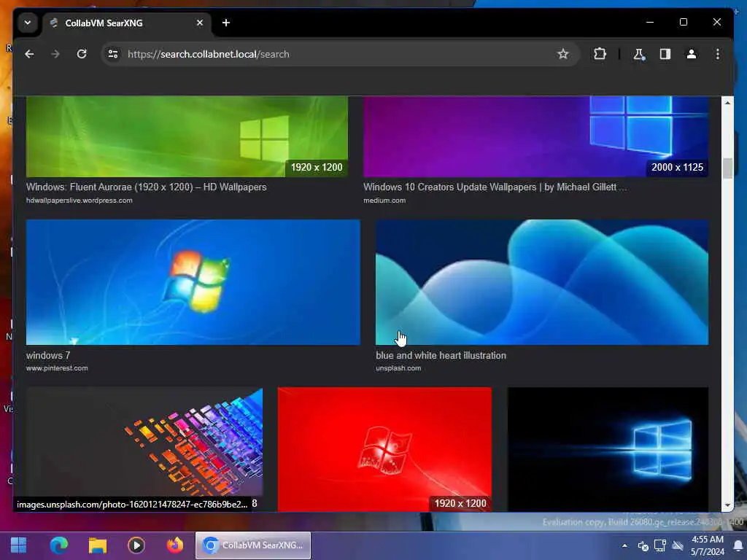The height and width of the screenshot is (560, 747).
Task: Open the purple Windows 10 Creators wallpaper
Action: (535, 136)
